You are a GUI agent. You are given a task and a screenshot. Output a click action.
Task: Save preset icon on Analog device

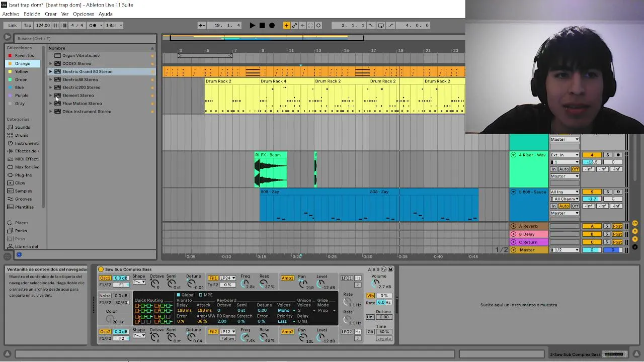pyautogui.click(x=390, y=269)
